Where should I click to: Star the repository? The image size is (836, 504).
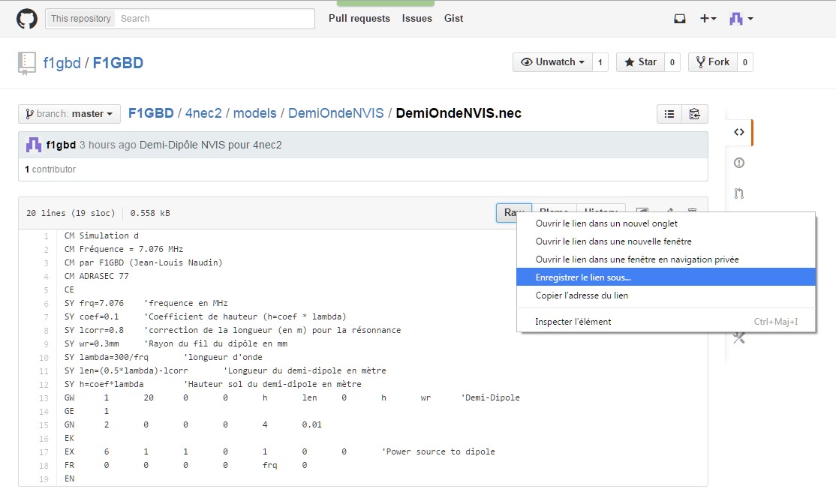click(x=640, y=62)
